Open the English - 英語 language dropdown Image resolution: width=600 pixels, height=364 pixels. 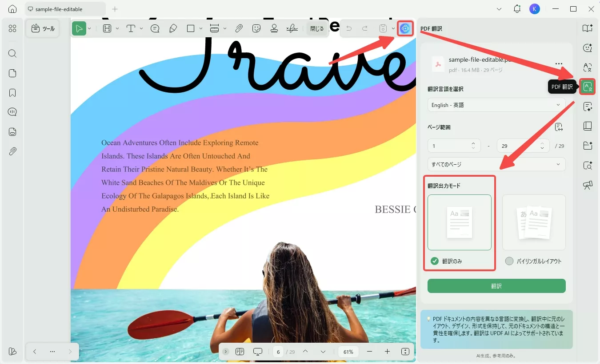click(496, 105)
